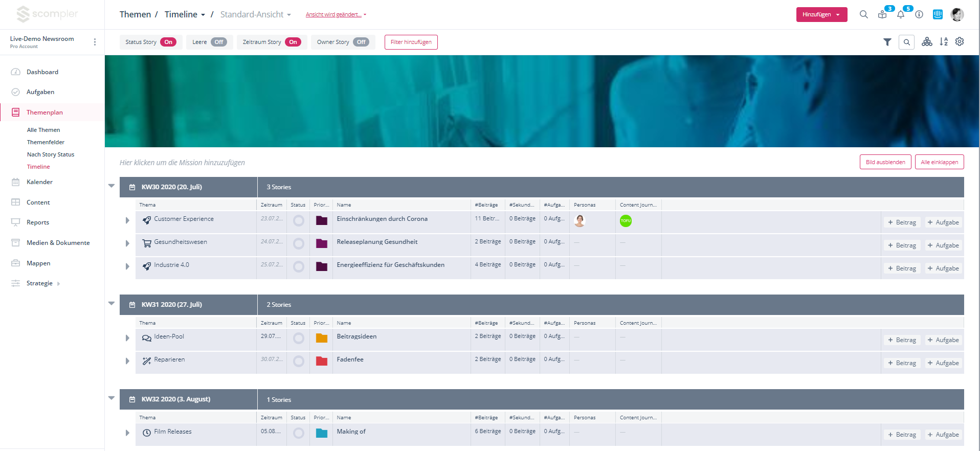This screenshot has width=980, height=451.
Task: Click the magnifier search icon in top bar
Action: coord(864,14)
